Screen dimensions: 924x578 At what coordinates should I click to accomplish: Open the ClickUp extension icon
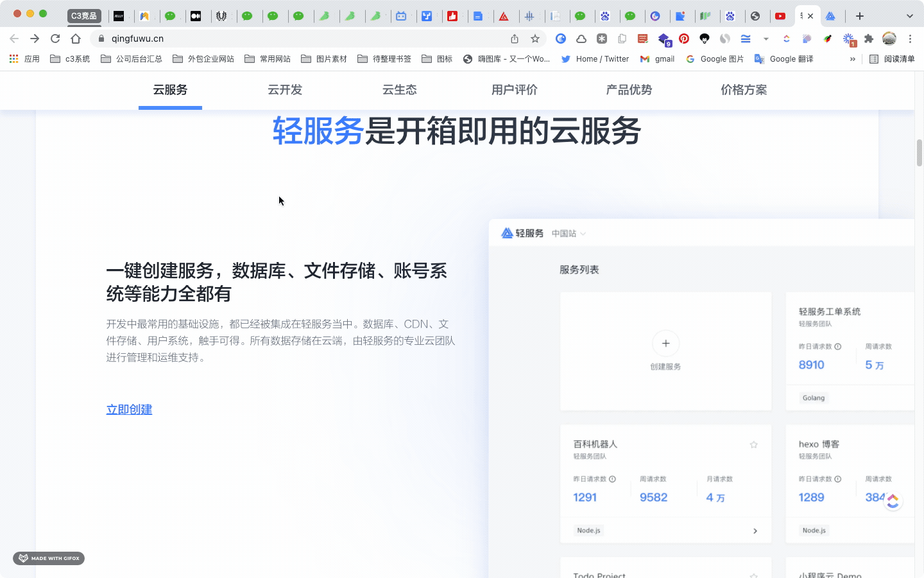pos(786,39)
